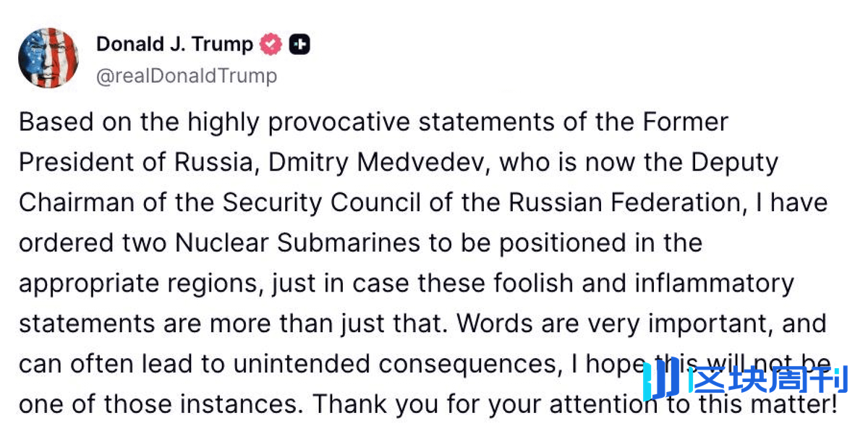868x434 pixels.
Task: Click the red verified checkmark badge
Action: coord(271,45)
